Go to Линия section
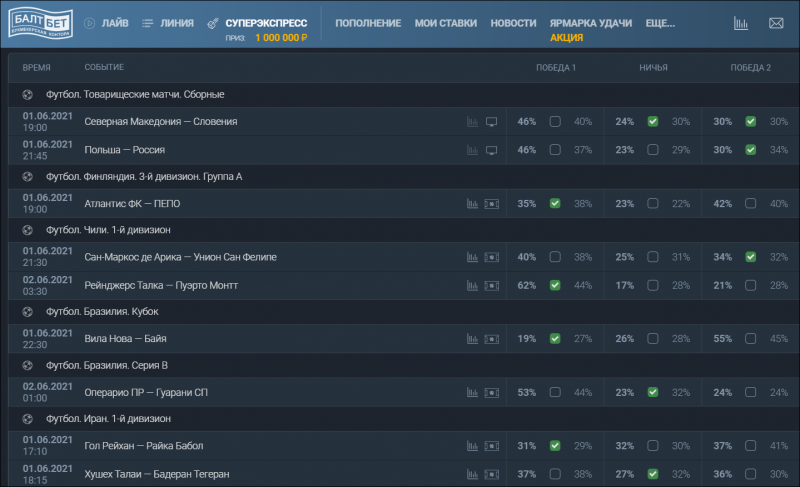This screenshot has width=800, height=487. click(177, 23)
